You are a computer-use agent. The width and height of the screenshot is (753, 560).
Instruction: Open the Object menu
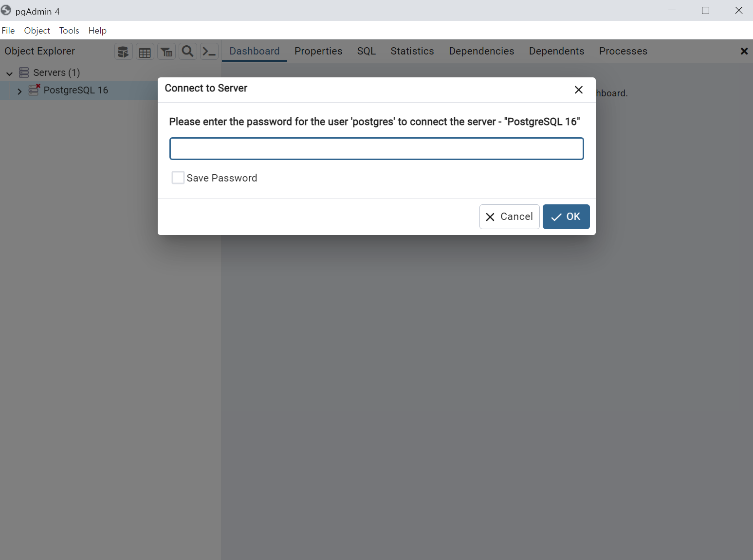(37, 30)
